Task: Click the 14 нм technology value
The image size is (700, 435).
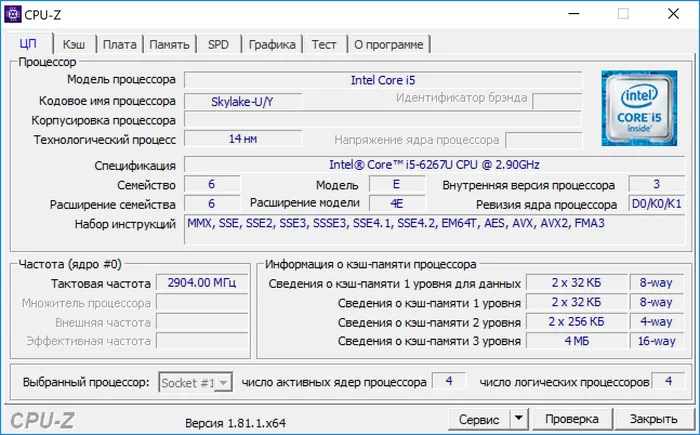Action: point(242,139)
